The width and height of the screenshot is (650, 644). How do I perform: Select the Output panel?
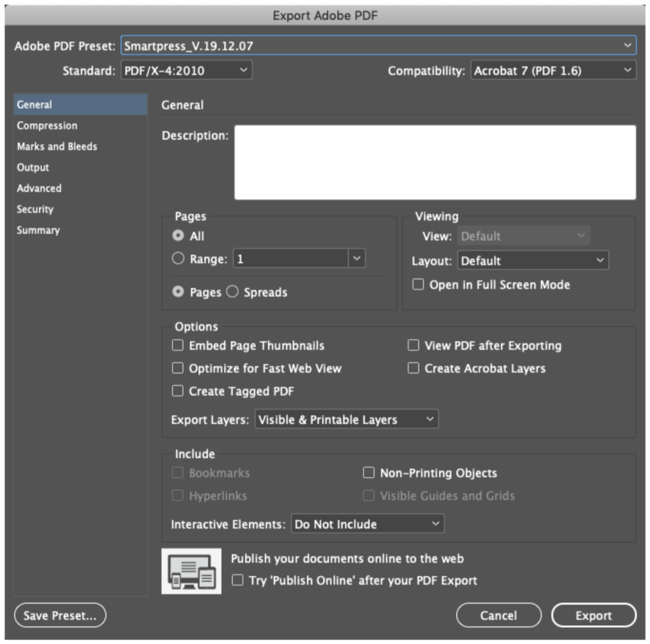[33, 167]
